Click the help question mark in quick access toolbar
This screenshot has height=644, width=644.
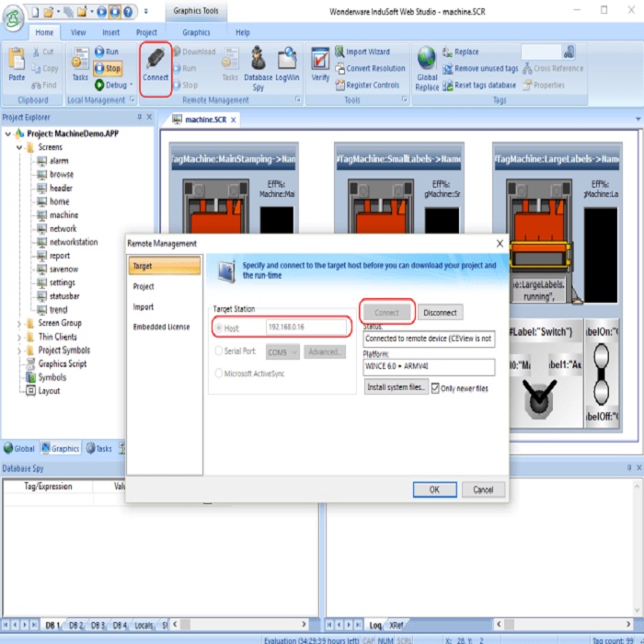[x=128, y=12]
